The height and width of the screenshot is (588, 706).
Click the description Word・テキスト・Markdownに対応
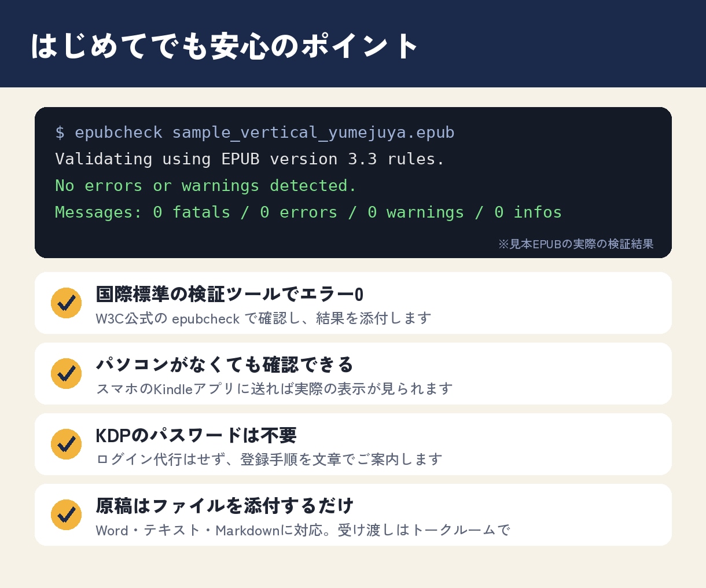pos(303,530)
